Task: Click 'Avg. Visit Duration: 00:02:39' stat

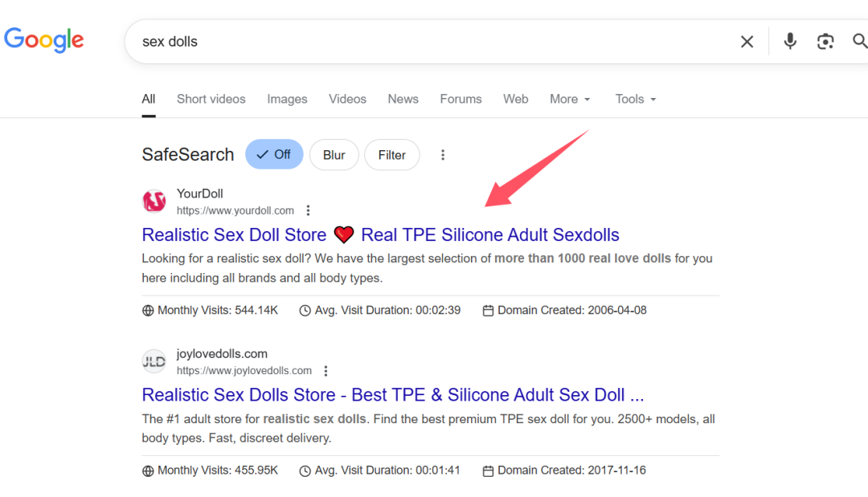Action: pos(387,310)
